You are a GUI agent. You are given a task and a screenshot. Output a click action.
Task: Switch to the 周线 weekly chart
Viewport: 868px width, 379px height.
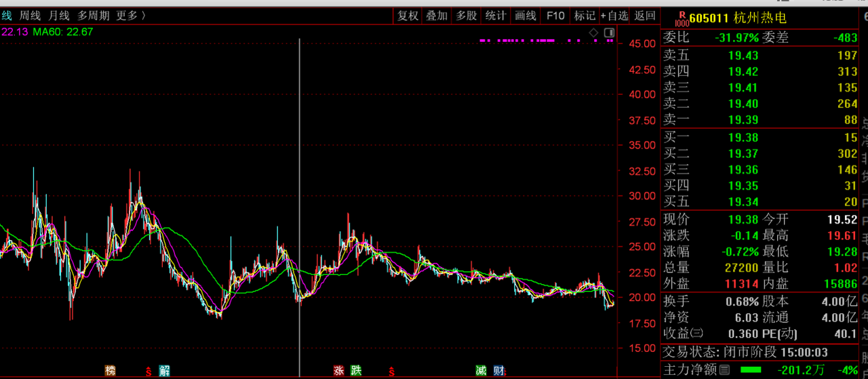click(x=30, y=16)
